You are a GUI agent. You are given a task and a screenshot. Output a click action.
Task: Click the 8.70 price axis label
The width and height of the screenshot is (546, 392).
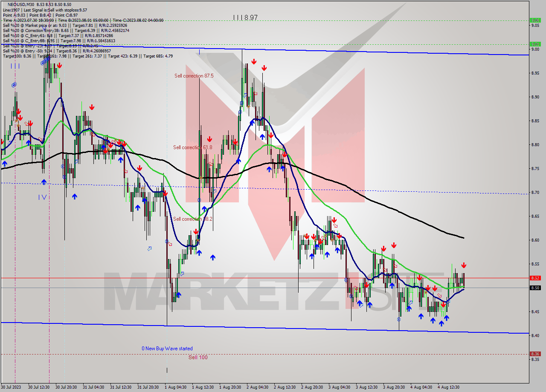(x=535, y=193)
